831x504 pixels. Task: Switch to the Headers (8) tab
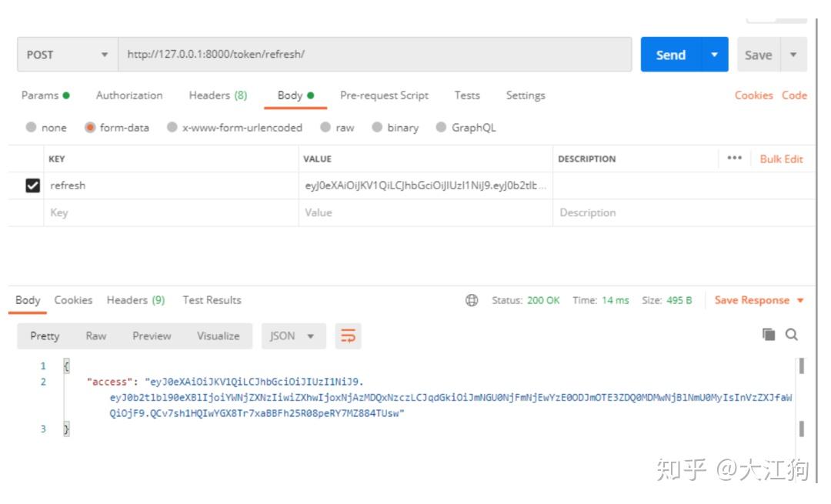pos(218,95)
